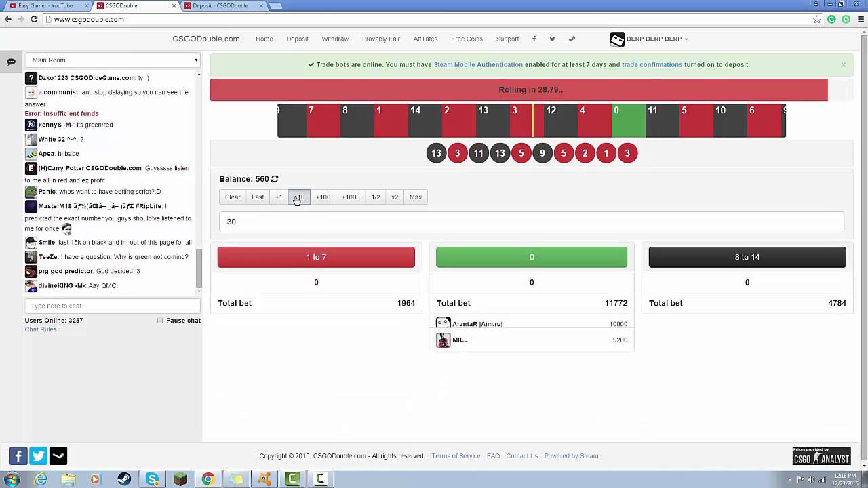Click the CSGODouble.com brand link
Screen dimensions: 868x488
[x=206, y=39]
